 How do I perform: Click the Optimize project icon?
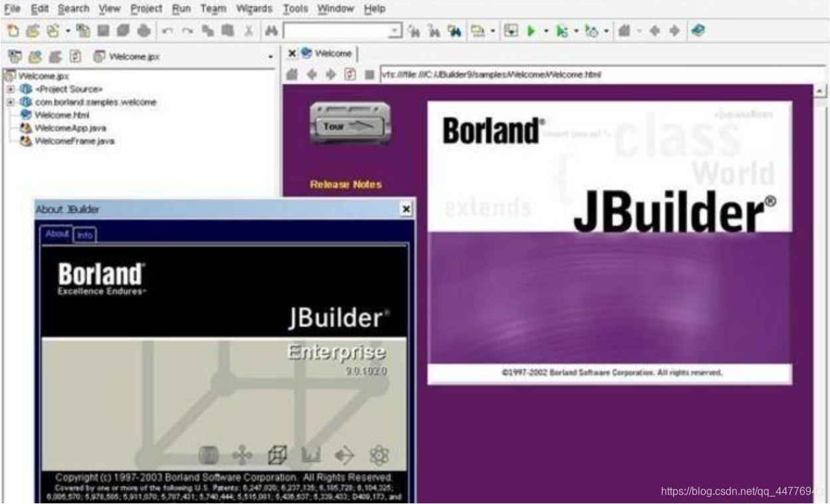pyautogui.click(x=591, y=31)
